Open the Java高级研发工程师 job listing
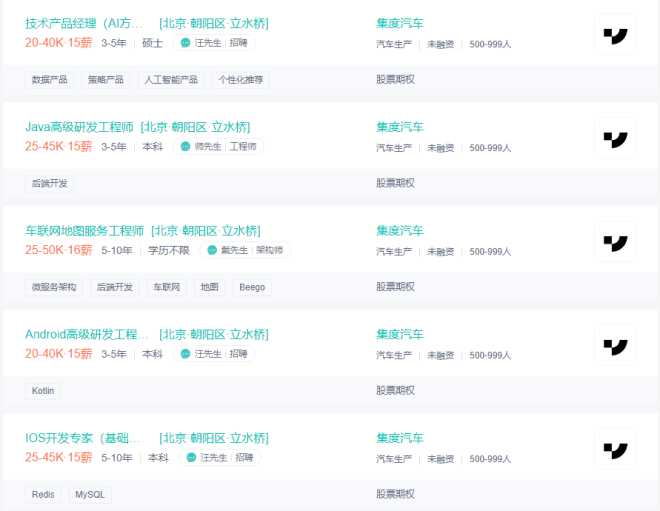The image size is (660, 511). [x=79, y=127]
